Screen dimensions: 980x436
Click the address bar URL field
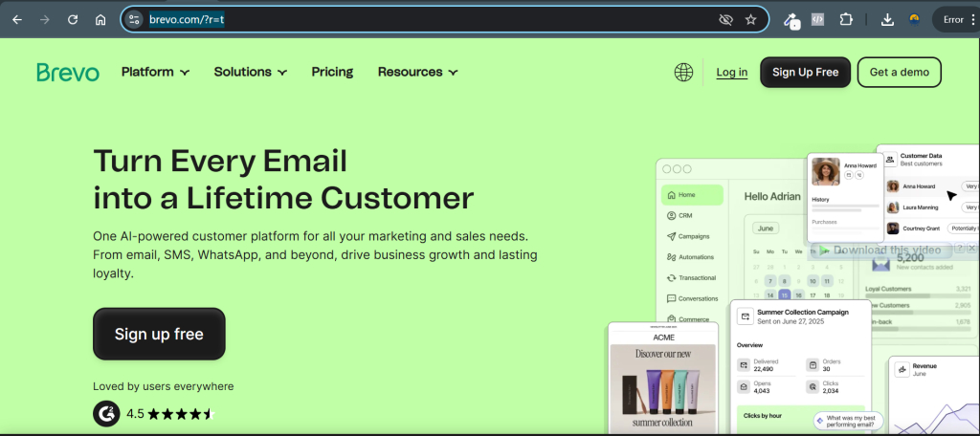[431, 19]
